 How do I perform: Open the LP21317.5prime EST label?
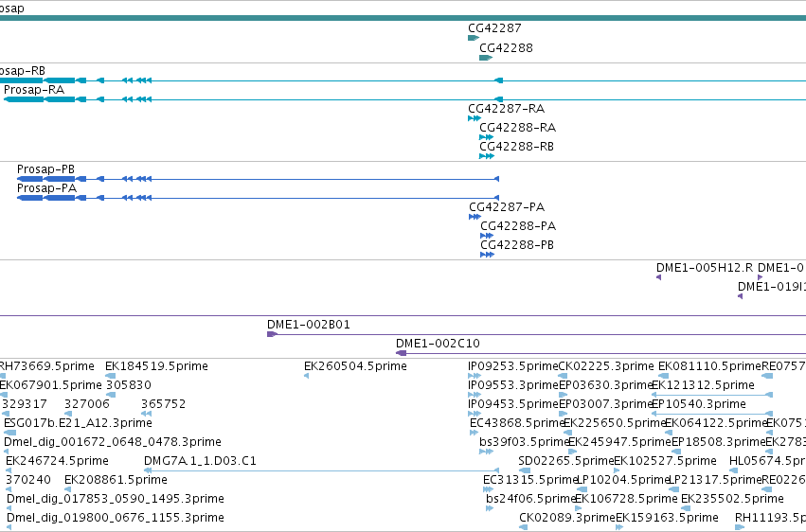[715, 480]
